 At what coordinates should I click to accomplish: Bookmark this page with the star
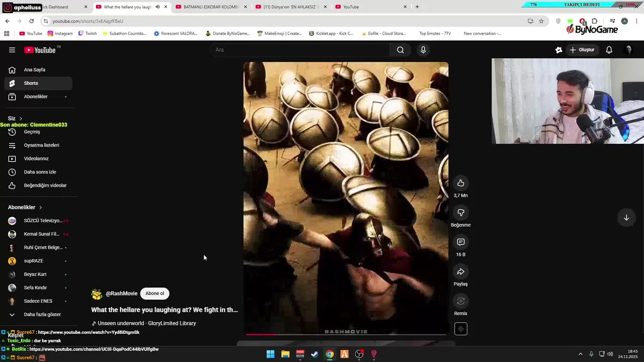[541, 21]
